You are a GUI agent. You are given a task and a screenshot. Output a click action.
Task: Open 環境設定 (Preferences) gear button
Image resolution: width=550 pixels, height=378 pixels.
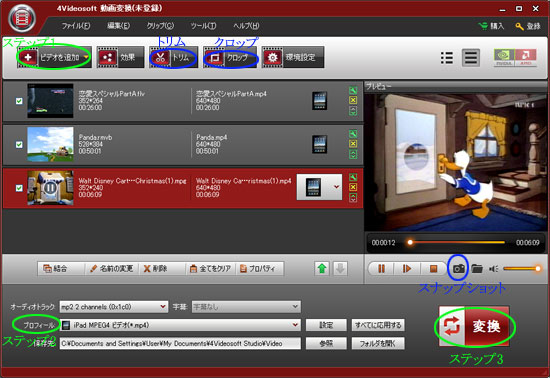point(293,57)
